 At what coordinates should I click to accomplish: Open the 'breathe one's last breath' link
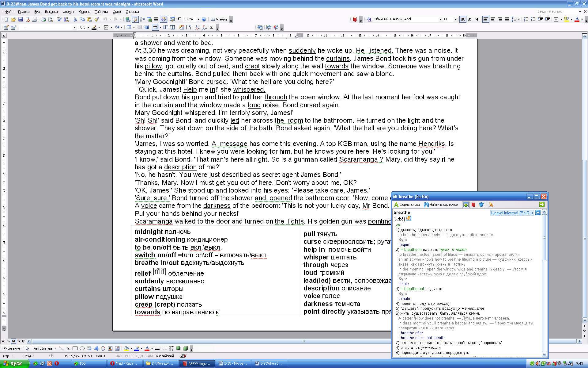coord(422,338)
